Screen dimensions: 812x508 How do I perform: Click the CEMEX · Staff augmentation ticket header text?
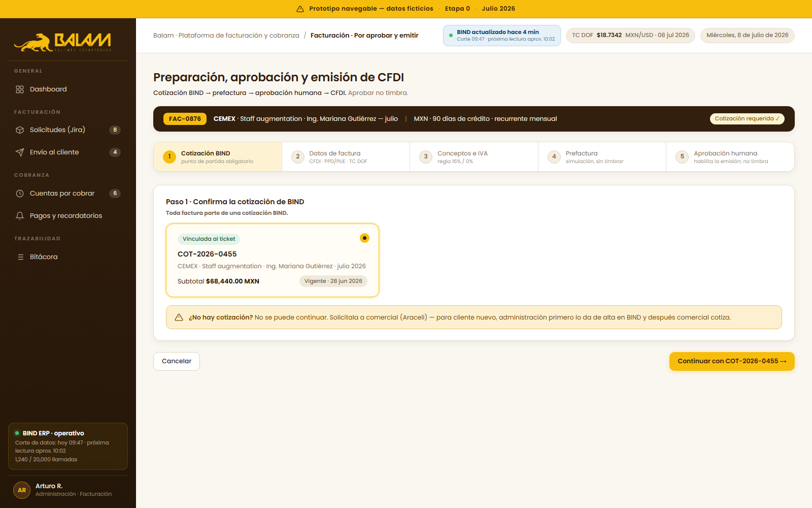(306, 119)
